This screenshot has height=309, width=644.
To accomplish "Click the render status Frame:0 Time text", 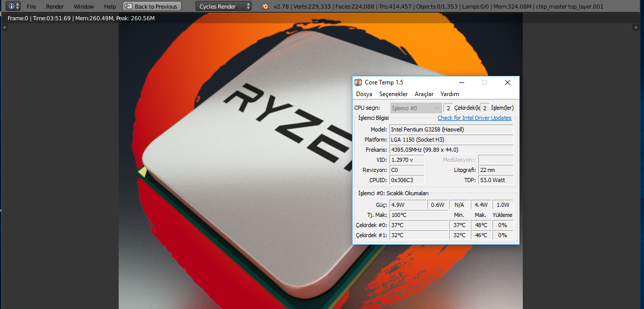I will tap(81, 18).
